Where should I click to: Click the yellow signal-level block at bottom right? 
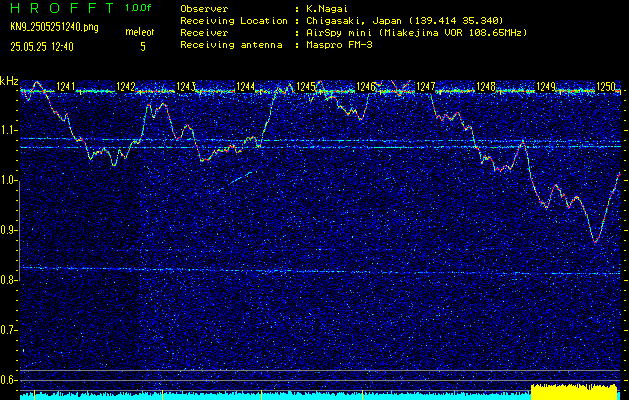point(574,392)
